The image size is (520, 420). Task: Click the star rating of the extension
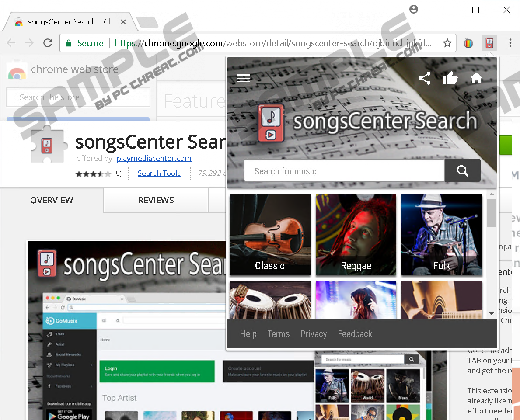pos(93,174)
